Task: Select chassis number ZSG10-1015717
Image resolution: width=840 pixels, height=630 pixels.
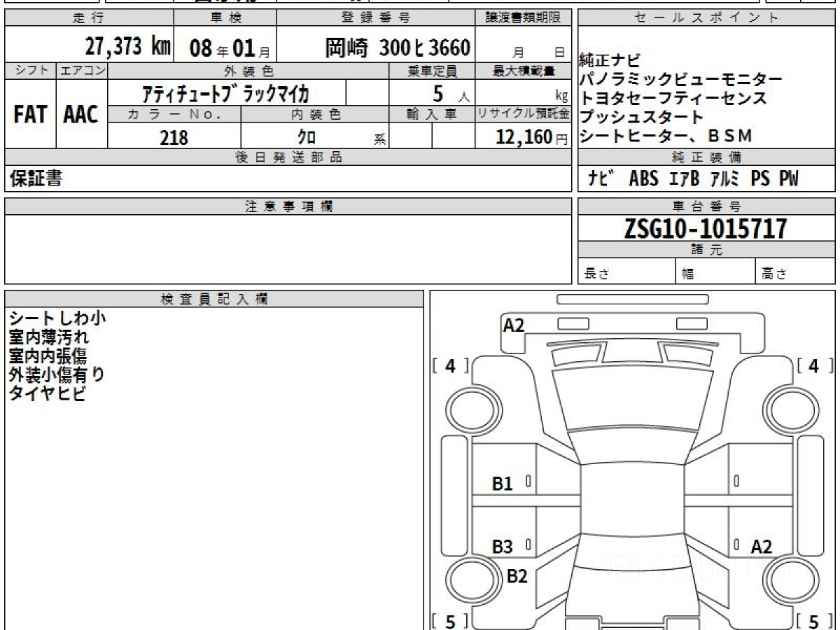Action: pos(706,229)
